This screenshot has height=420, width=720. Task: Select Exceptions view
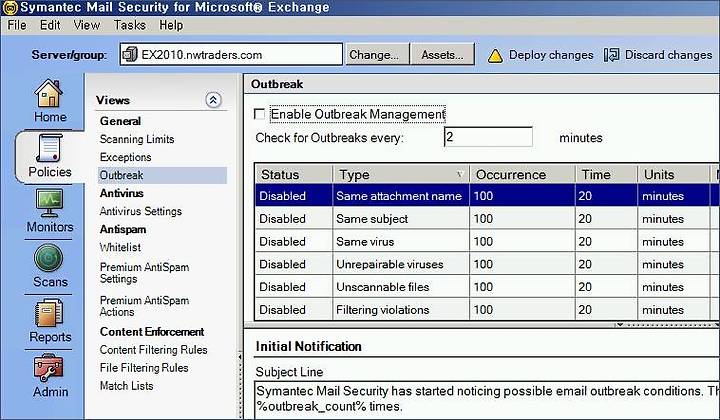125,157
